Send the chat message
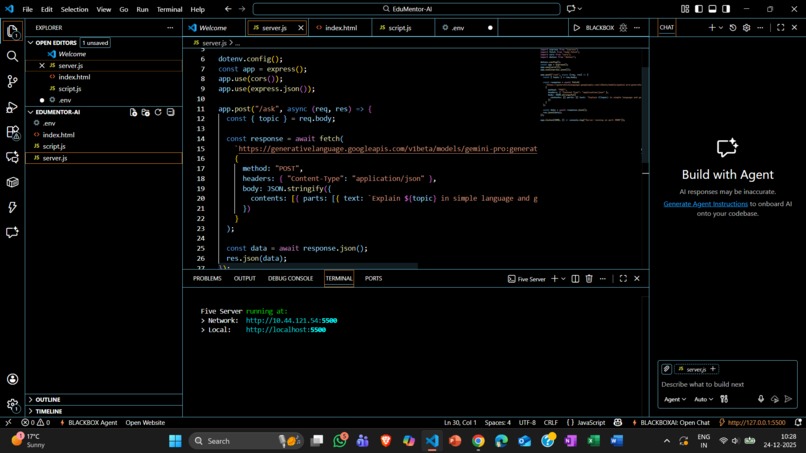The height and width of the screenshot is (453, 806). click(x=788, y=399)
